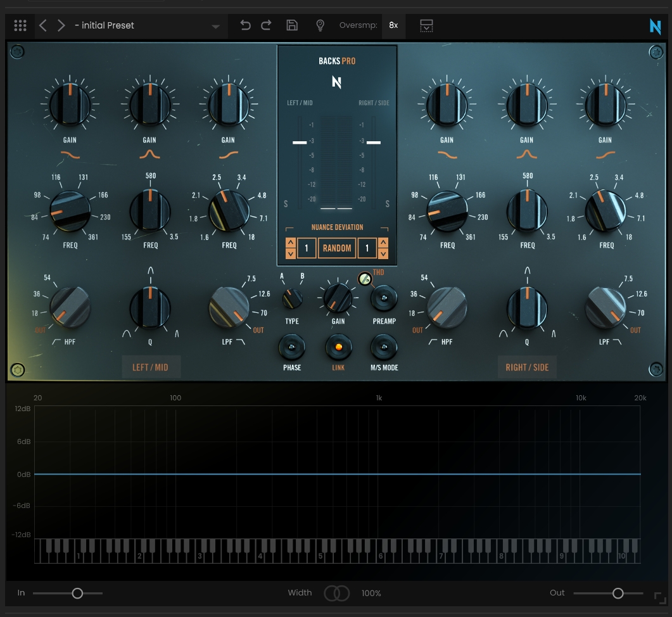Flip the TYPE A/B switch
The width and height of the screenshot is (672, 617).
coord(292,298)
